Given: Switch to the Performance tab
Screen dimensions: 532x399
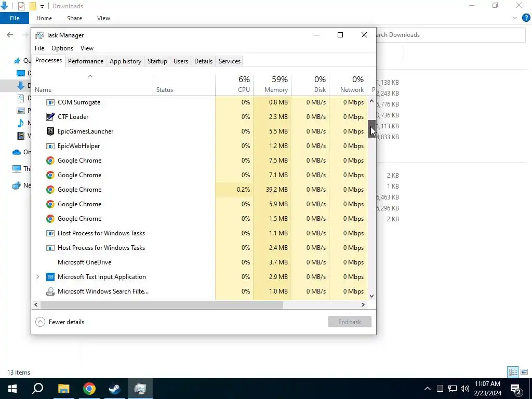Looking at the screenshot, I should (86, 61).
